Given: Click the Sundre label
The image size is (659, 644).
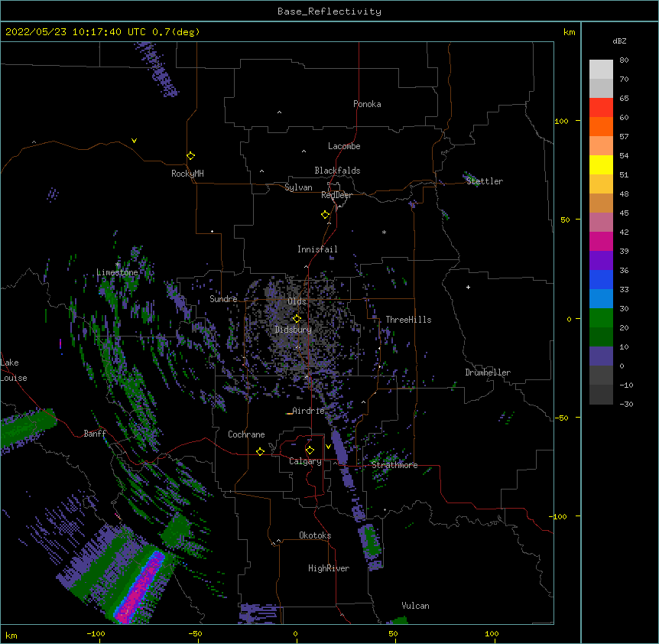Looking at the screenshot, I should [223, 299].
